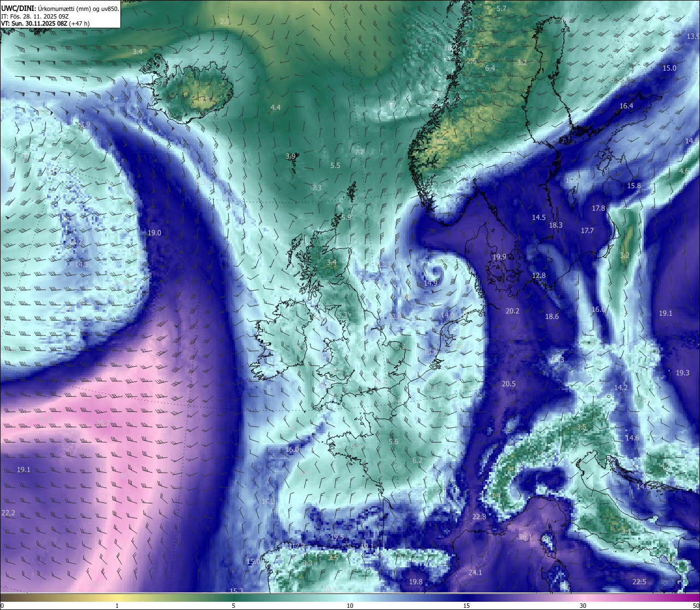Click the value 20.2 on the map
The image size is (700, 610).
(x=512, y=311)
